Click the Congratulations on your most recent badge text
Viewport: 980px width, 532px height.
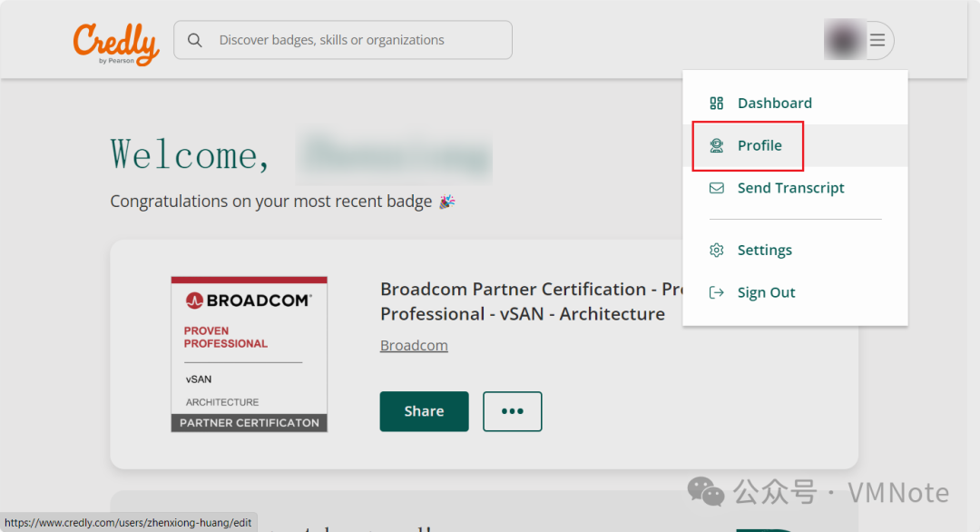(270, 202)
